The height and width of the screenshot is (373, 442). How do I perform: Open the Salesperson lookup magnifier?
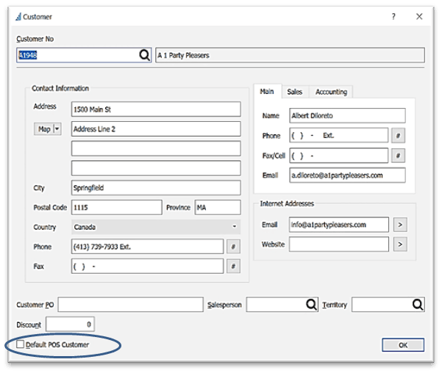(311, 304)
